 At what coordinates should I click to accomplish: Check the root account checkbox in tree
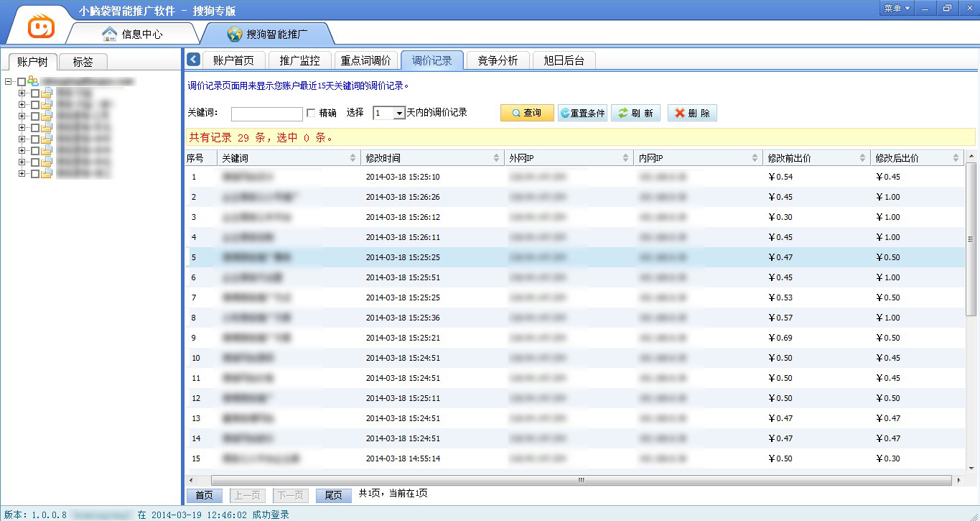click(22, 82)
